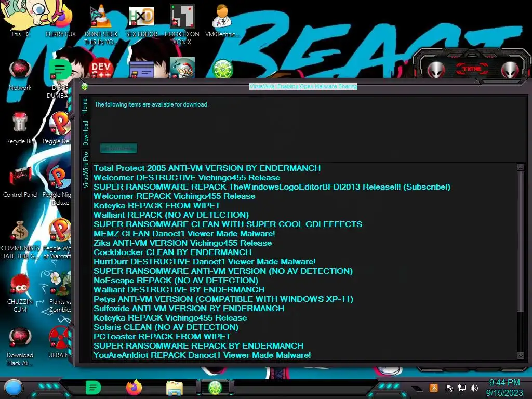Select 'Walliant DESTRUCTIVE BY ENDERMANCH'
The height and width of the screenshot is (399, 532).
(179, 290)
